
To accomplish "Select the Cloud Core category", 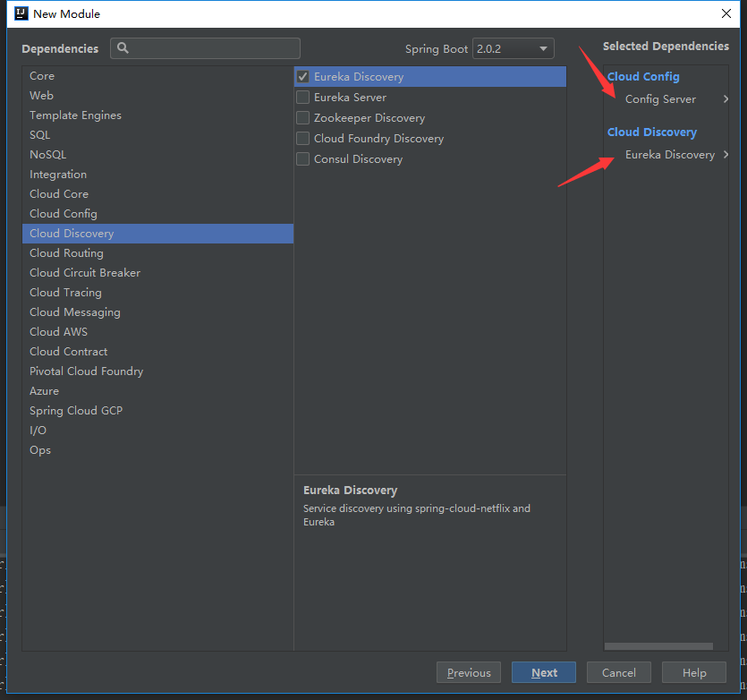I will (157, 194).
